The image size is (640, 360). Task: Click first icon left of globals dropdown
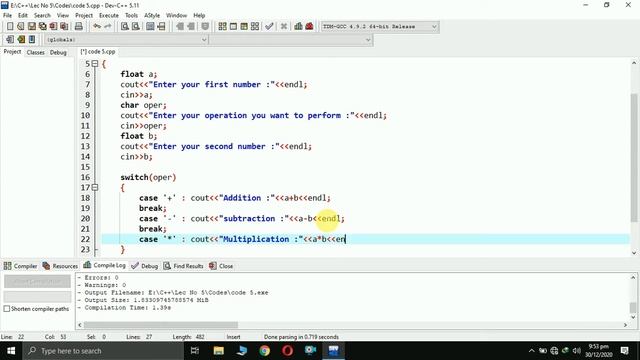[10, 40]
